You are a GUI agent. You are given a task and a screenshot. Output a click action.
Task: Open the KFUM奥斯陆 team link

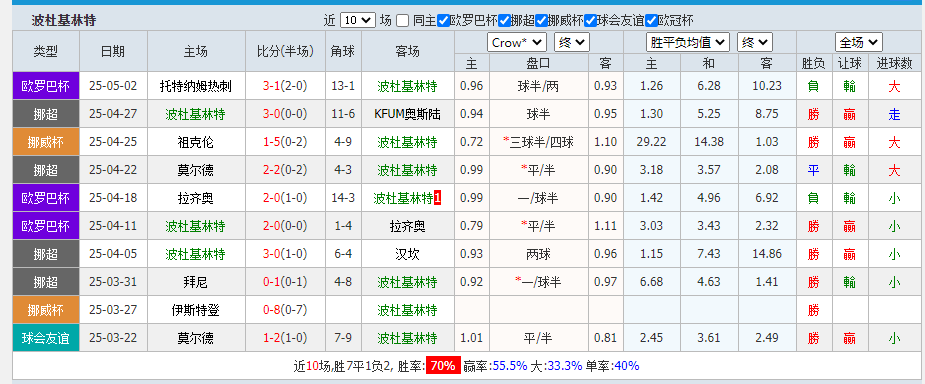(x=408, y=114)
